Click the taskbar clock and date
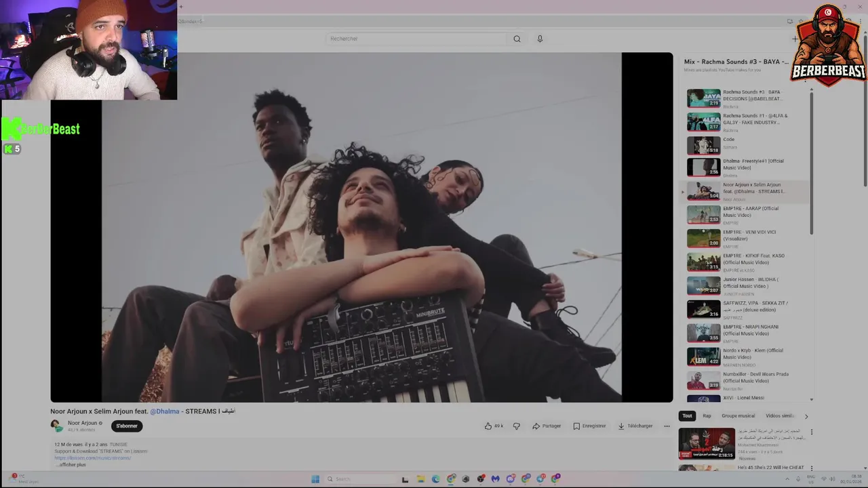 850,479
